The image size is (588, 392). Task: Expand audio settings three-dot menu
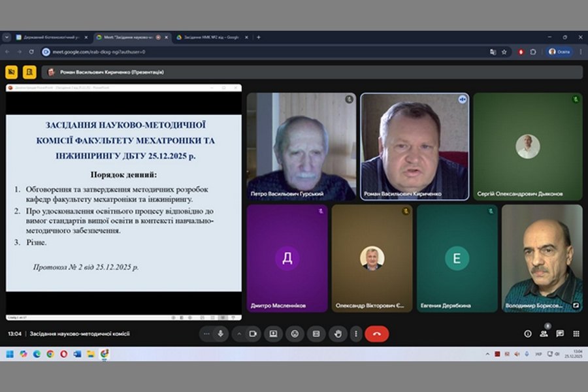[207, 334]
